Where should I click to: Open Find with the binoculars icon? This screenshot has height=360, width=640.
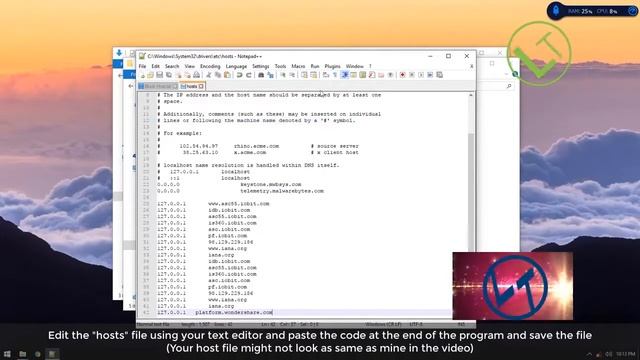coord(261,75)
